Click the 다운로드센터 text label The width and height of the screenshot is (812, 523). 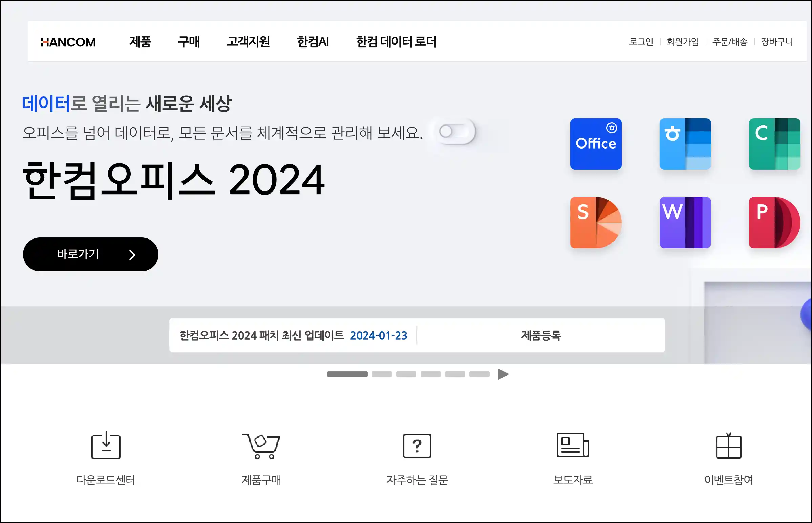click(106, 480)
